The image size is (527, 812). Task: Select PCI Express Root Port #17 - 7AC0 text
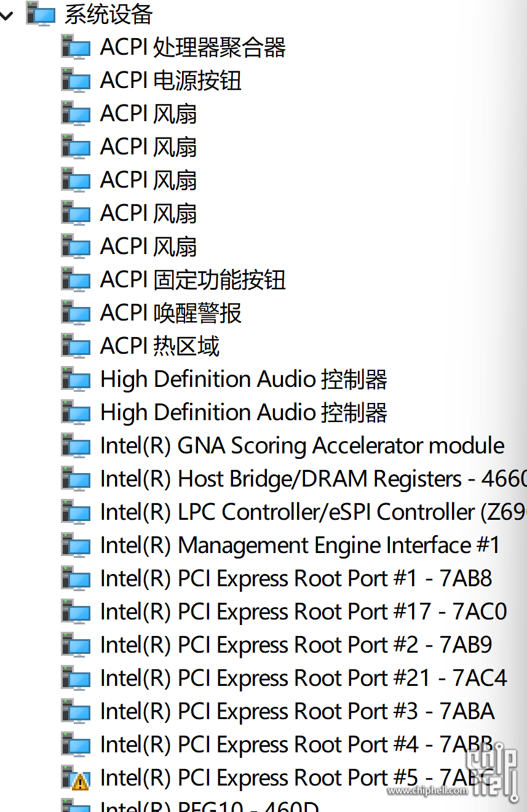(x=304, y=612)
